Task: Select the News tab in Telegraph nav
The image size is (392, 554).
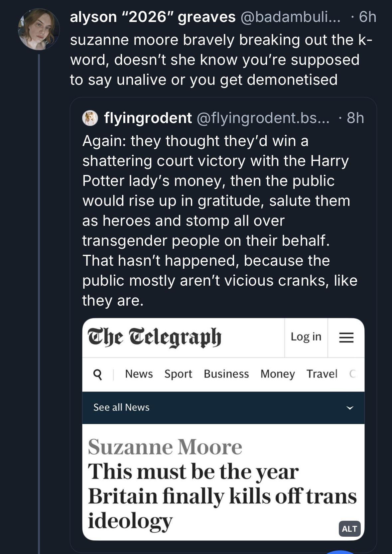Action: coord(139,374)
